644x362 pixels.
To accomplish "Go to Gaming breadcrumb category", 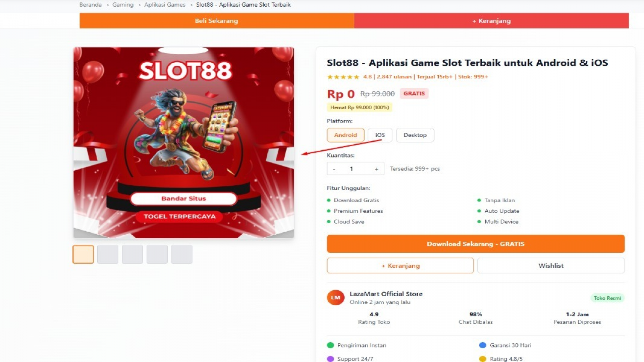I will pos(123,5).
